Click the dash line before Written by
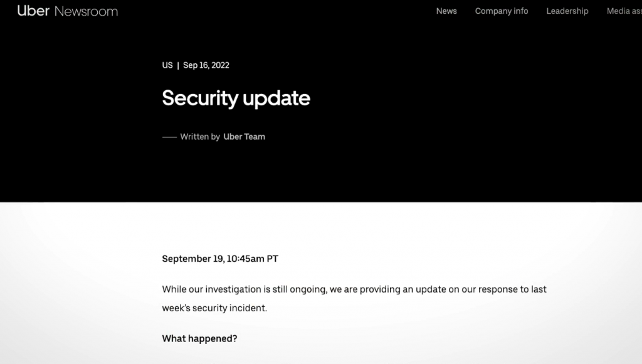This screenshot has width=642, height=364. (169, 137)
